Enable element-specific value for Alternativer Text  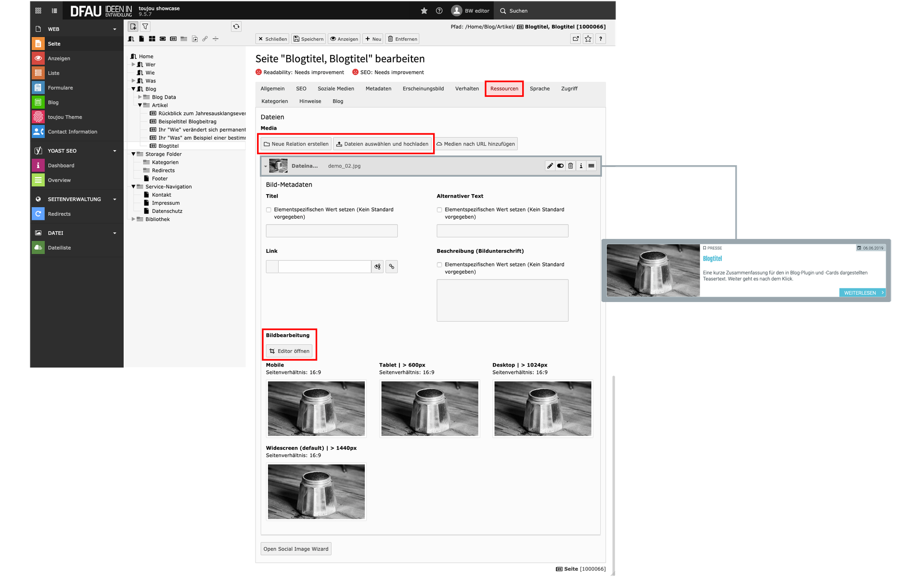tap(439, 210)
